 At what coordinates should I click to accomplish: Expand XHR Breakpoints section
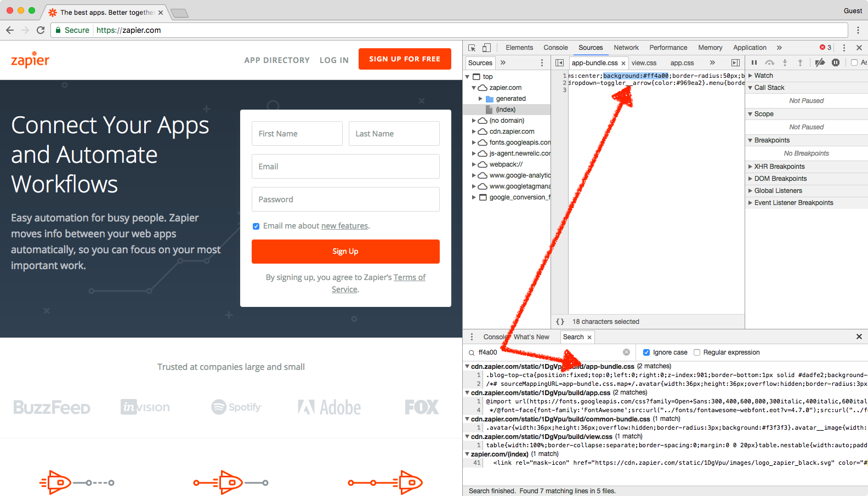pyautogui.click(x=750, y=167)
